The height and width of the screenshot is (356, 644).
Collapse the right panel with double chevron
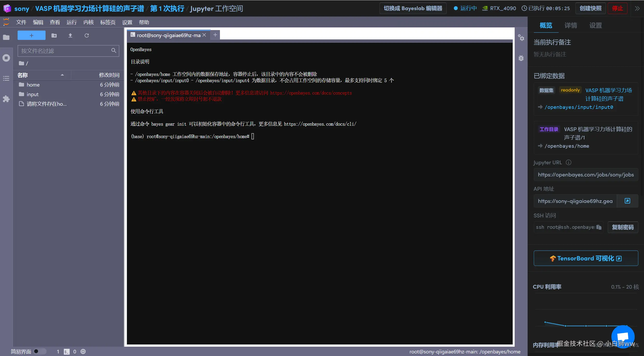click(x=637, y=9)
